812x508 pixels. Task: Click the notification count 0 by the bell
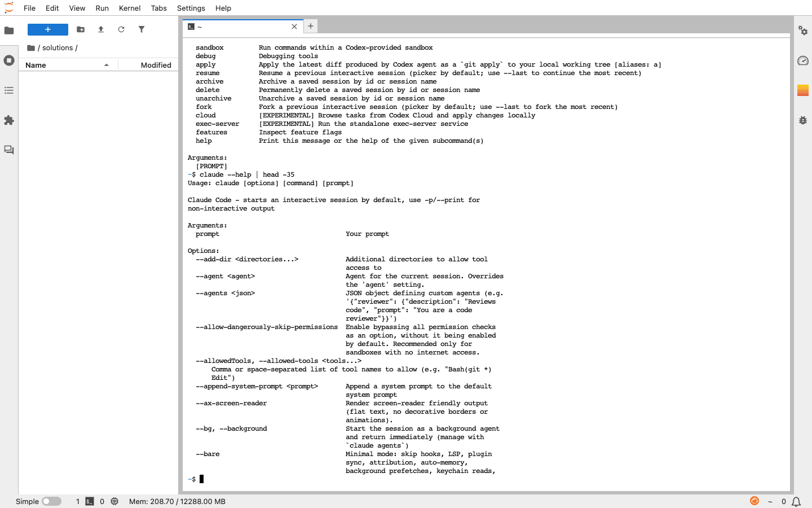783,501
